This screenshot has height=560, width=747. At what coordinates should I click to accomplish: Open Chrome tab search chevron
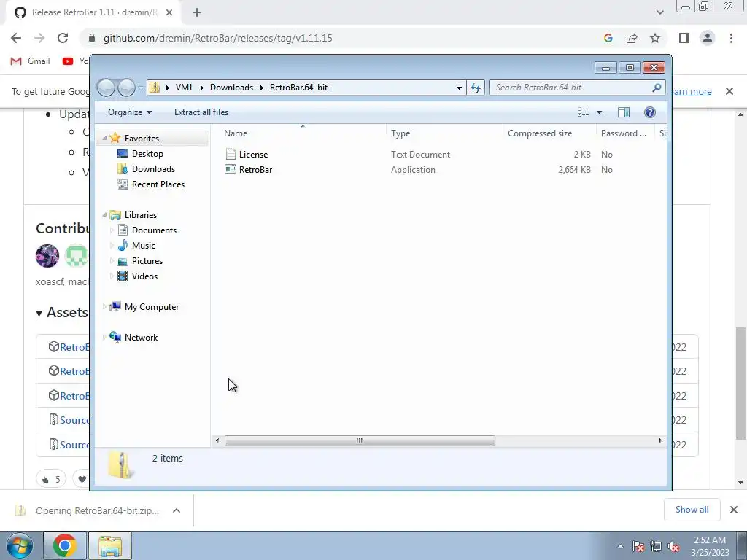pos(659,12)
